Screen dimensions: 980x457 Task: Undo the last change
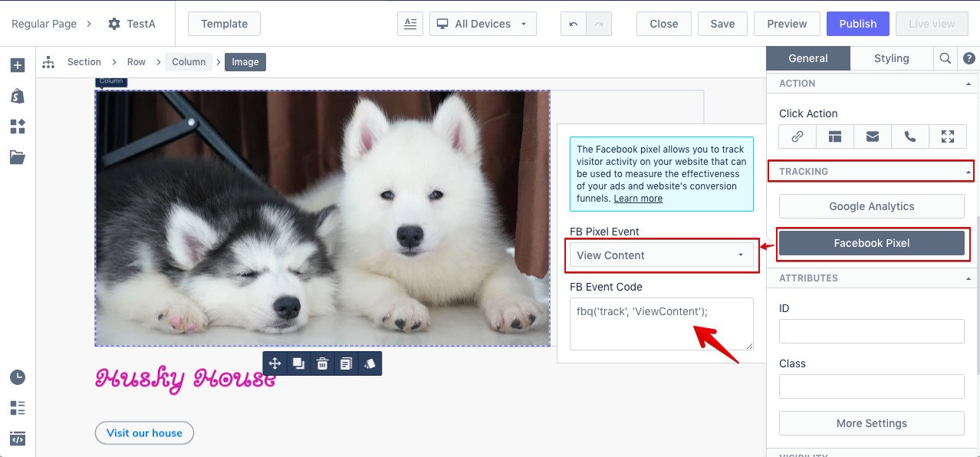point(574,24)
